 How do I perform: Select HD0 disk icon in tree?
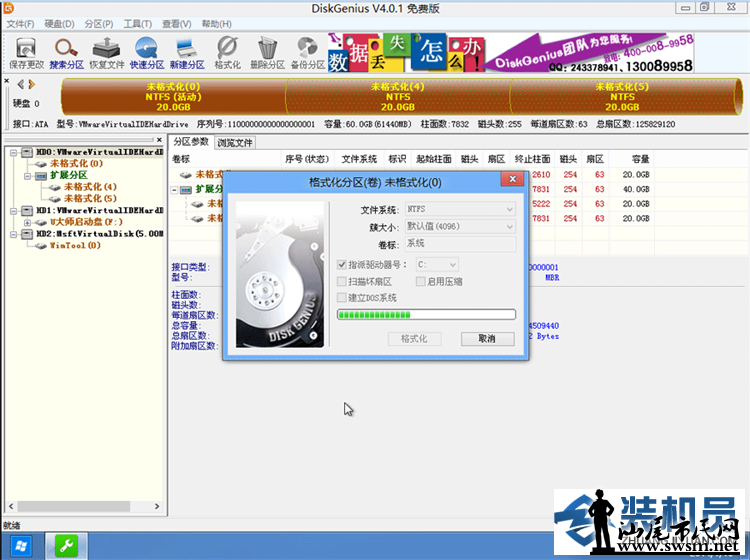pyautogui.click(x=27, y=152)
